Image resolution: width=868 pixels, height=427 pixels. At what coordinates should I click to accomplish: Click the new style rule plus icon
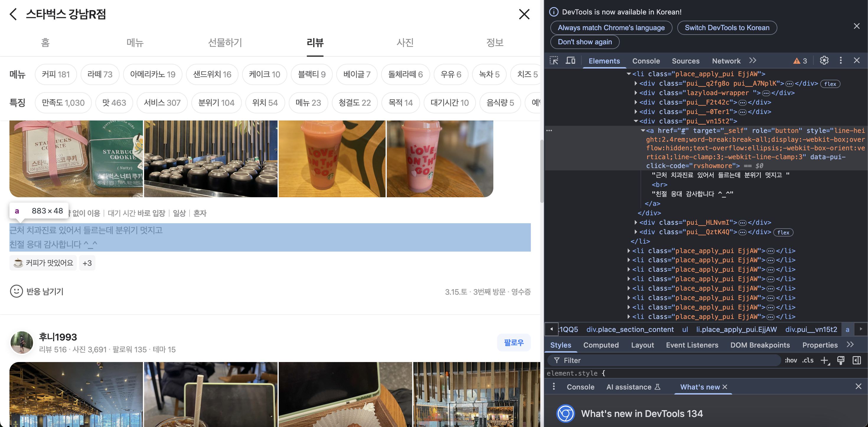[x=824, y=360]
